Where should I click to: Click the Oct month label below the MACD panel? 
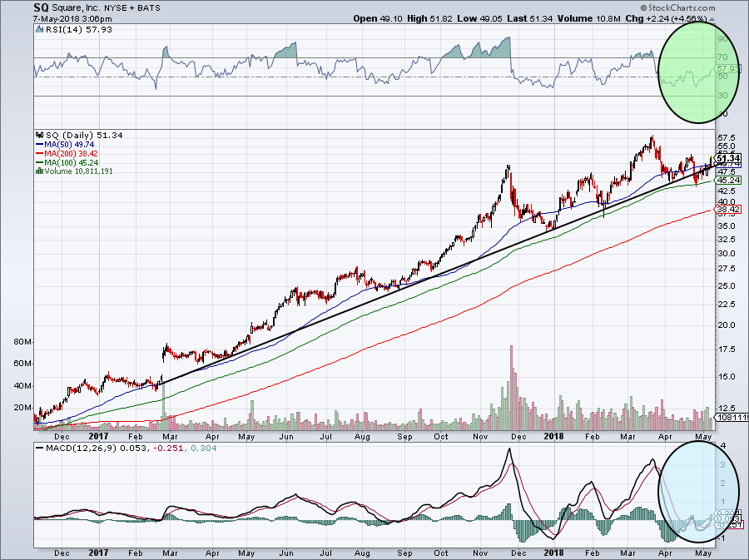[441, 553]
